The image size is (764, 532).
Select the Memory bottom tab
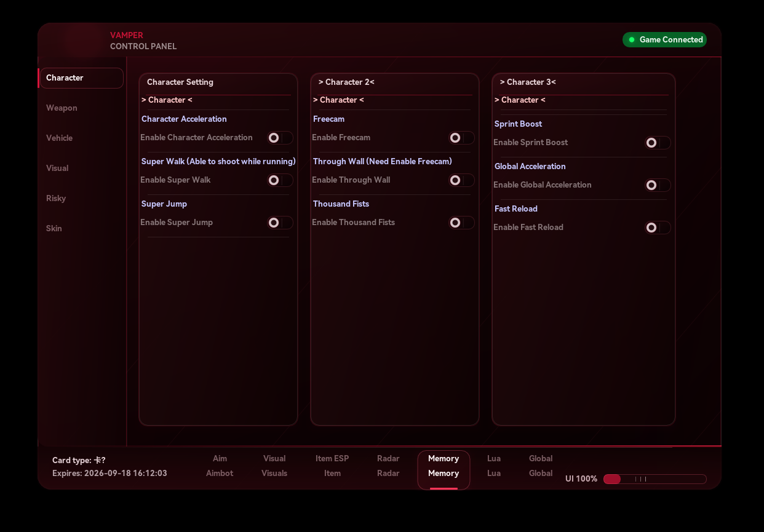pos(444,470)
